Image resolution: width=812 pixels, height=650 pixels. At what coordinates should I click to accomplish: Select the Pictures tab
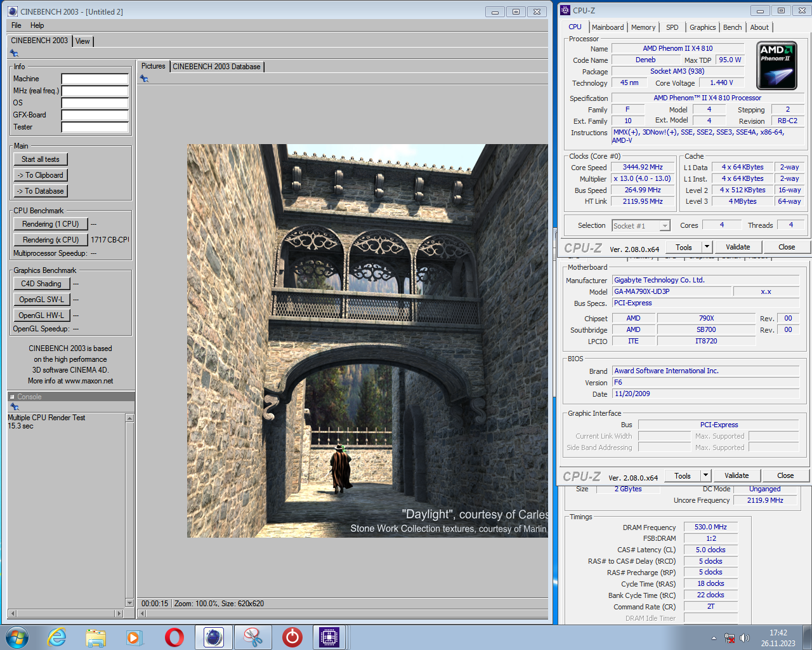[x=153, y=66]
